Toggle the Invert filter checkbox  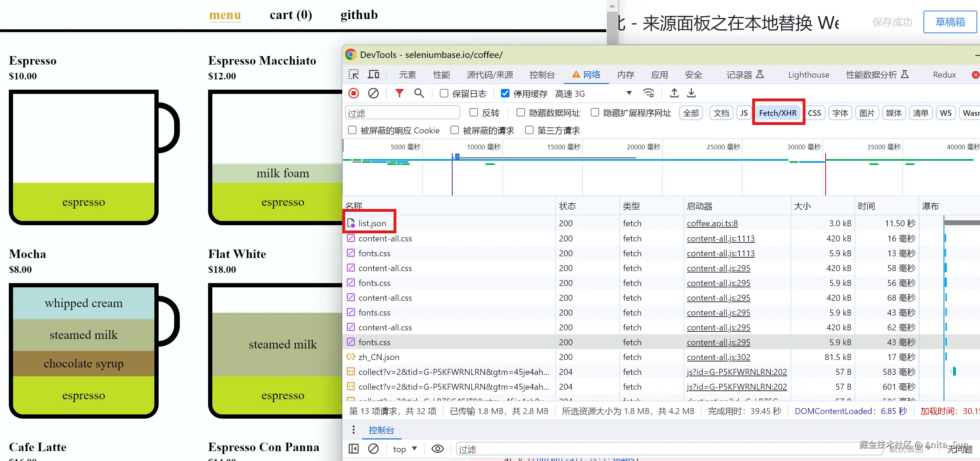[473, 113]
